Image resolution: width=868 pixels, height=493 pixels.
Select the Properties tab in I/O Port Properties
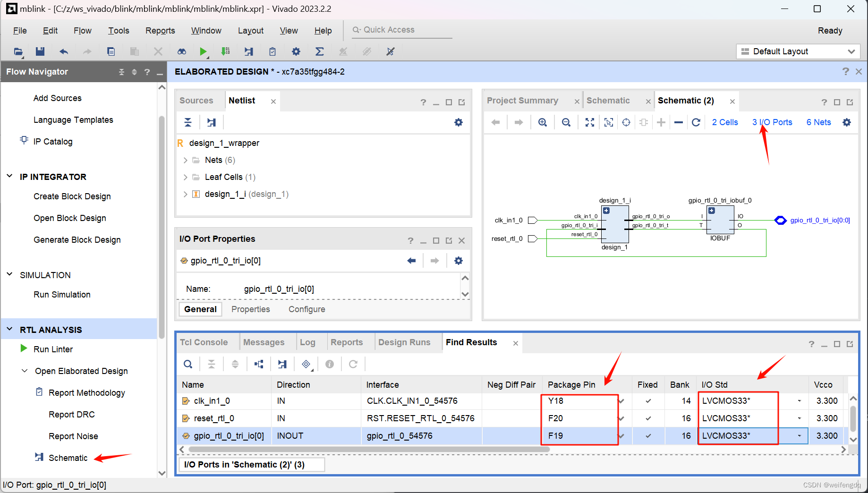pyautogui.click(x=250, y=309)
